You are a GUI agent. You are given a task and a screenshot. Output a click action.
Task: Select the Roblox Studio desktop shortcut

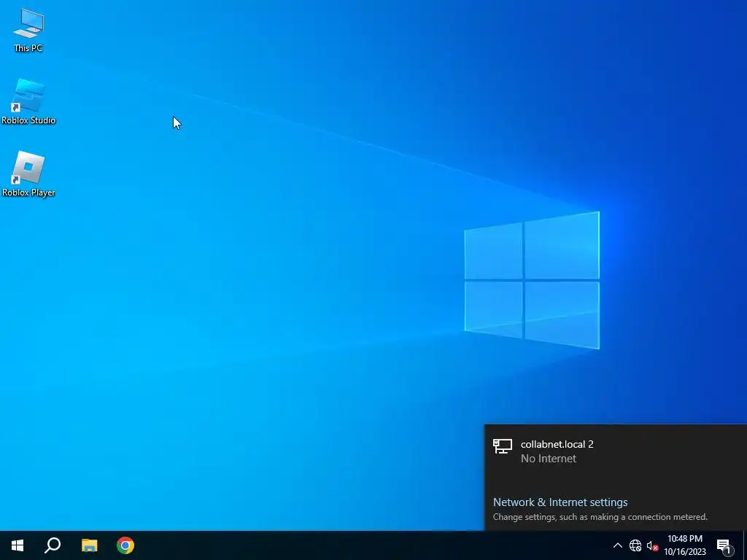28,101
